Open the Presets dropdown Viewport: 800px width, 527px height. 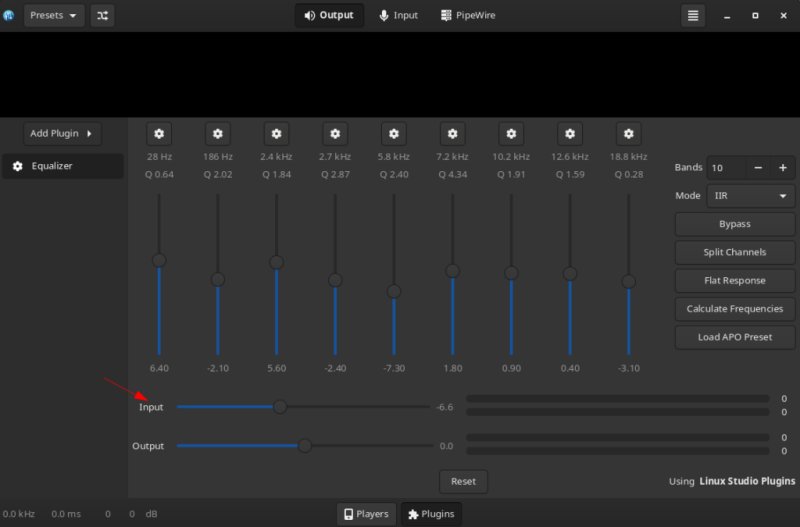pyautogui.click(x=54, y=15)
